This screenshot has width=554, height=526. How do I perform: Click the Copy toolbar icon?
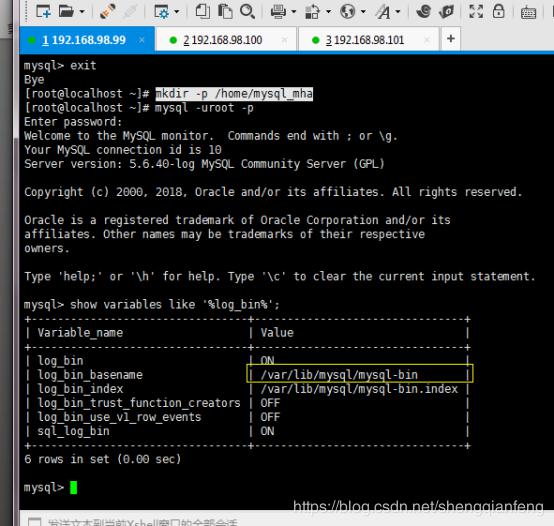pos(202,11)
